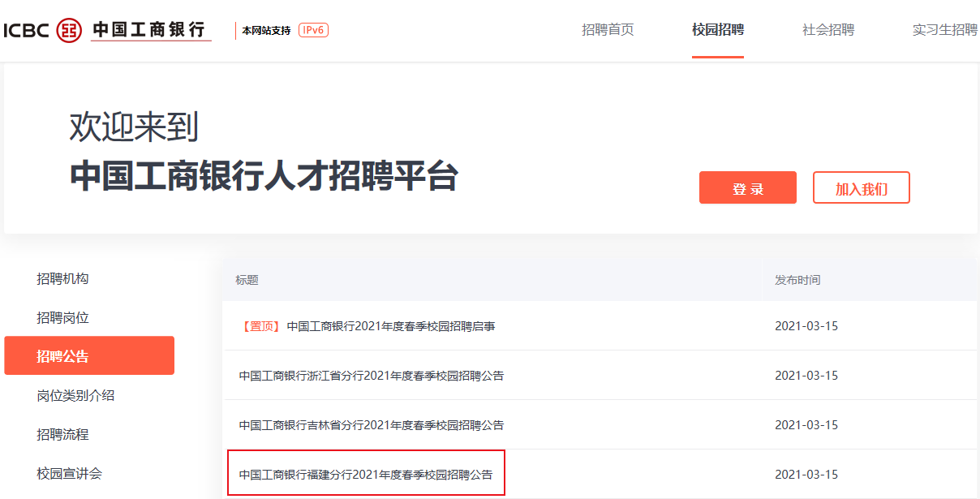Click the 登录 button
Image resolution: width=980 pixels, height=499 pixels.
[x=748, y=187]
